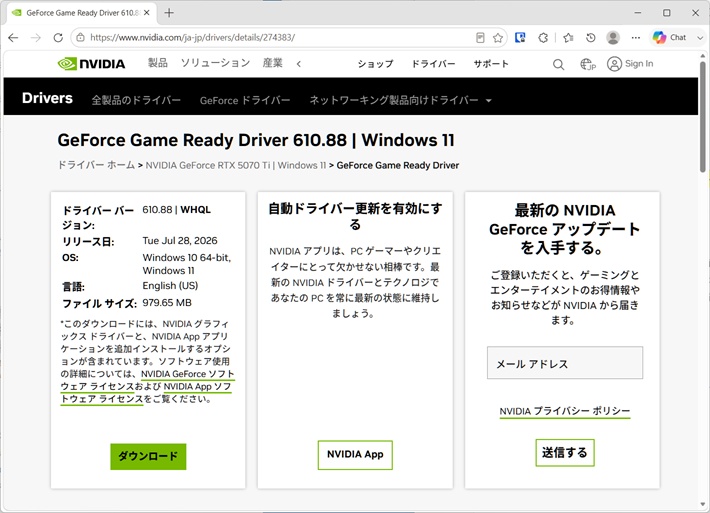
Task: Click the Tue Jul 28, 2026 date
Action: pos(180,240)
